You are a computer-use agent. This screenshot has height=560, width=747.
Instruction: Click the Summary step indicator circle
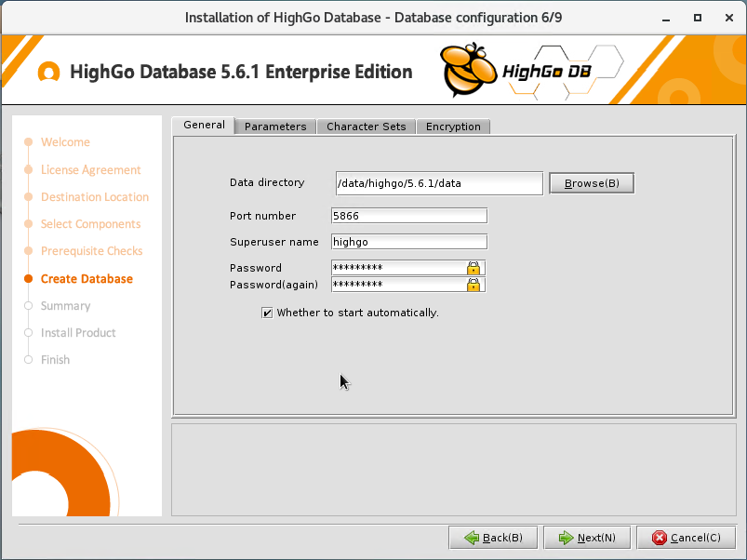point(29,305)
